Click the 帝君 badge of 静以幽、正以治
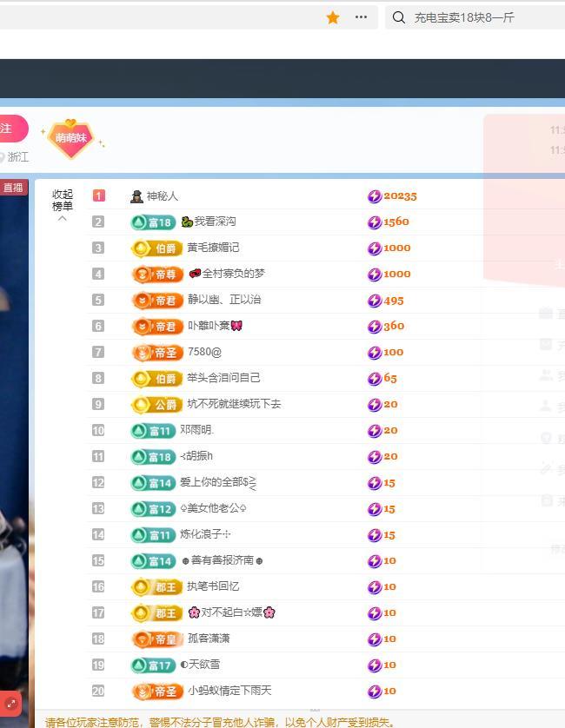The height and width of the screenshot is (728, 565). point(157,301)
